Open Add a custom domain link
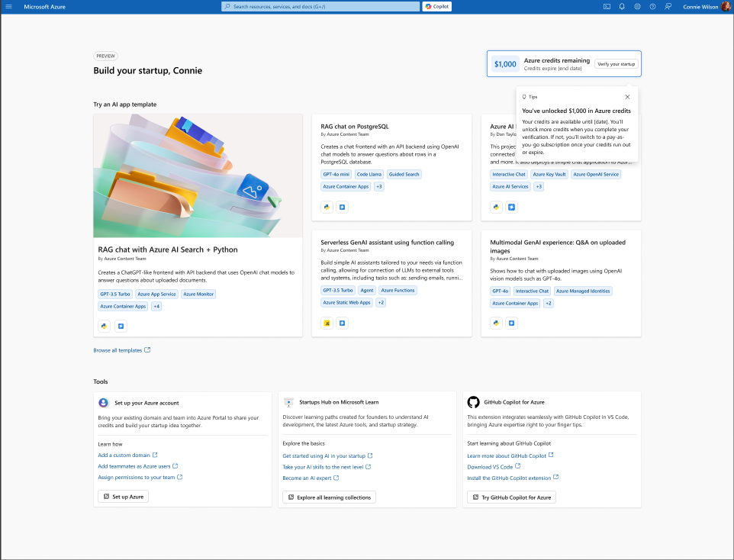The image size is (734, 560). point(127,455)
